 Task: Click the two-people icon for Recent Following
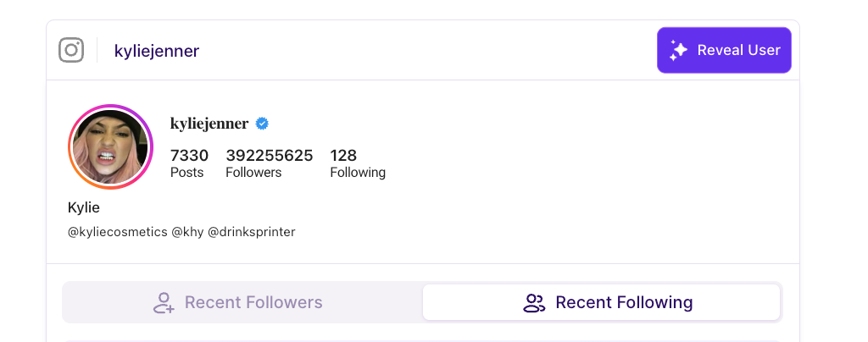(534, 302)
